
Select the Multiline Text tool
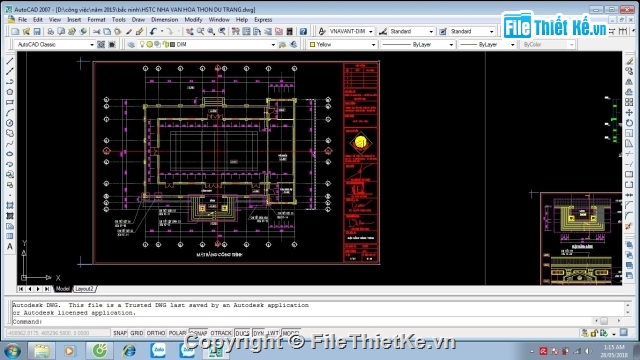coord(10,247)
